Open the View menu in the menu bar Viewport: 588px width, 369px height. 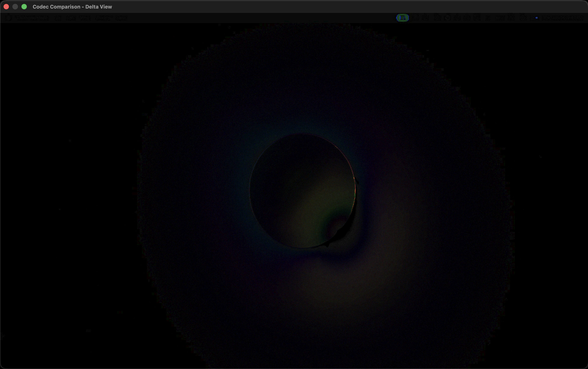(85, 18)
